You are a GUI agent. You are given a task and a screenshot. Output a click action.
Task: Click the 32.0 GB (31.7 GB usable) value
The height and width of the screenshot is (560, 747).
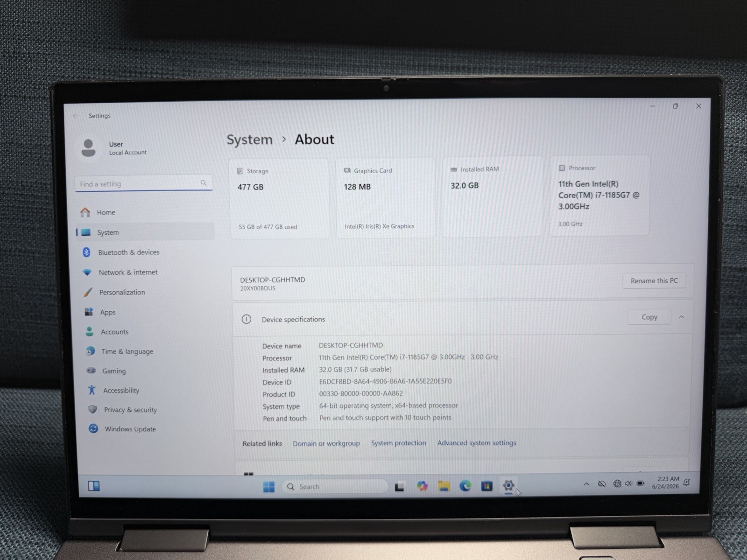(x=355, y=369)
